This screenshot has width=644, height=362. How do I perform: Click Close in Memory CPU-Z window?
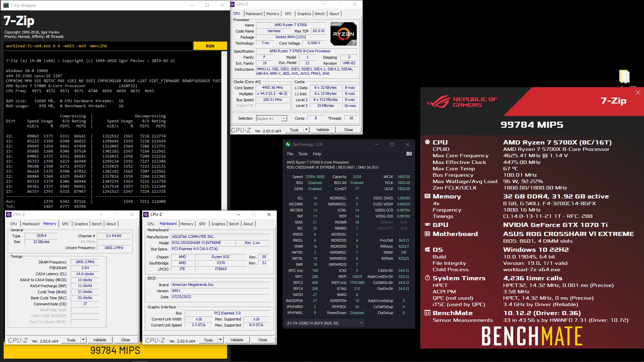[x=125, y=340]
